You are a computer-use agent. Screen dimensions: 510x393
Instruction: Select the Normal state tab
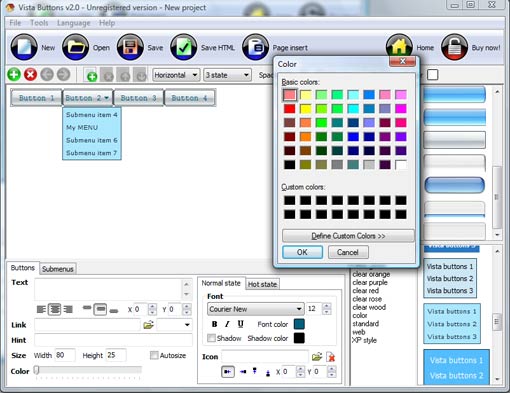click(x=221, y=283)
